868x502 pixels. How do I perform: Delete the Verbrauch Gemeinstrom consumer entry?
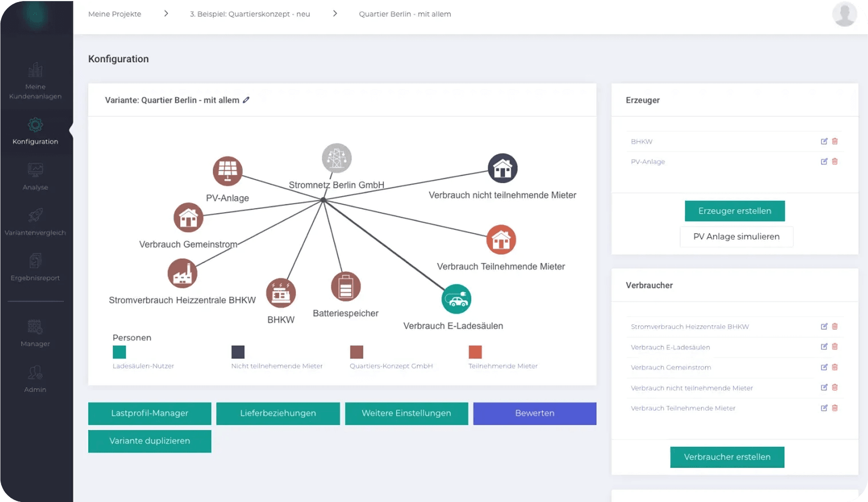(835, 367)
